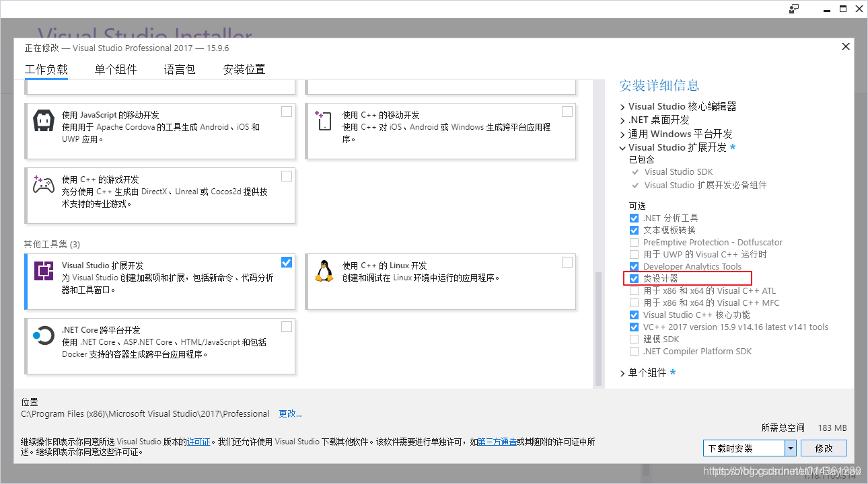Enable Visual C++ MFC for x86 and x64
Viewport: 868px width, 484px height.
[x=634, y=302]
